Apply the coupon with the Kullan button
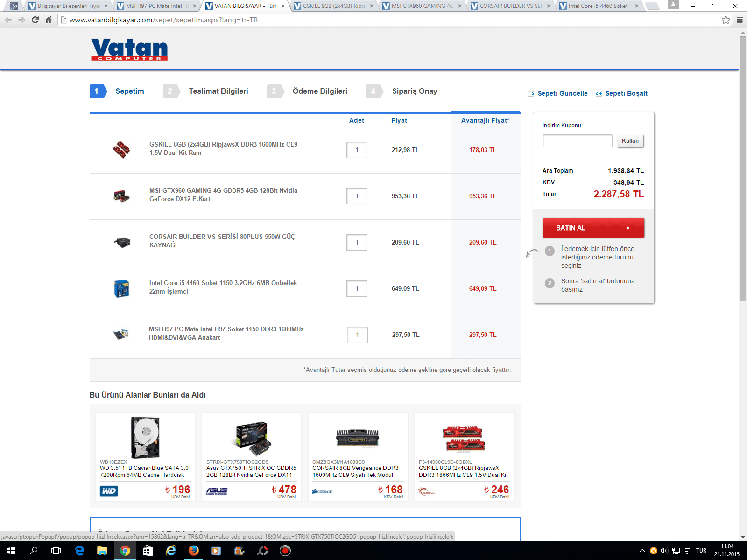The width and height of the screenshot is (747, 560). click(x=630, y=141)
